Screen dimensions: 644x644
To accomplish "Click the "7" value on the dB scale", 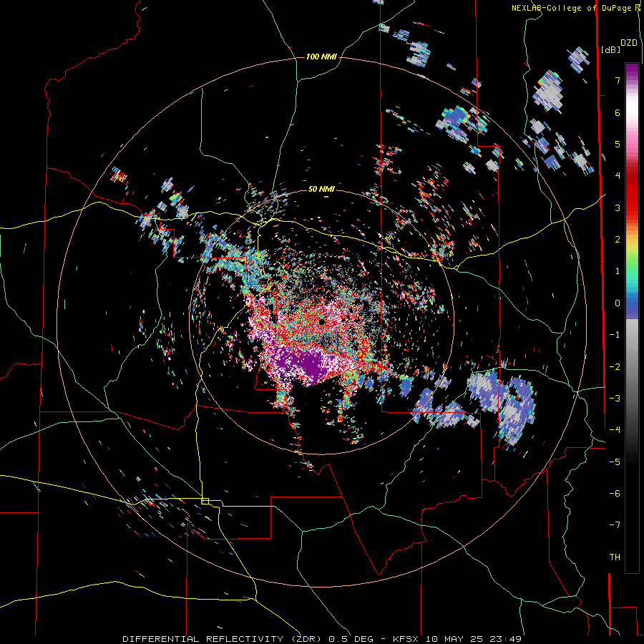I will tap(618, 80).
